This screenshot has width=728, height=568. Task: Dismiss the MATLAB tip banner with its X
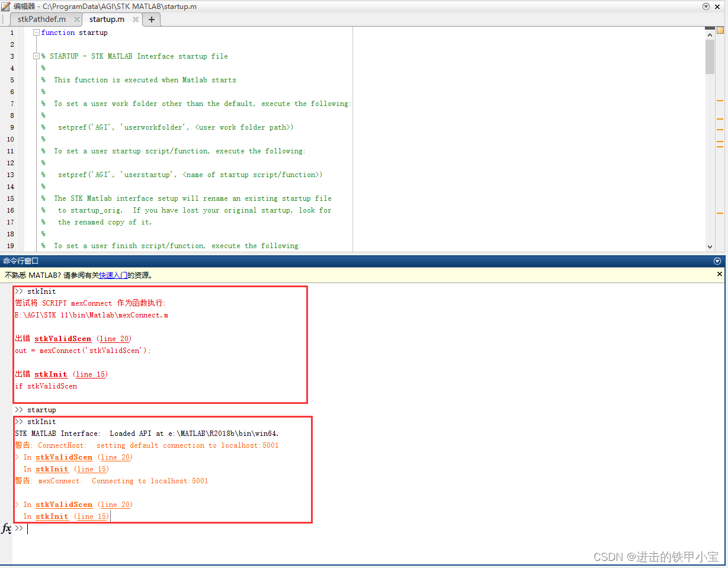[x=719, y=274]
